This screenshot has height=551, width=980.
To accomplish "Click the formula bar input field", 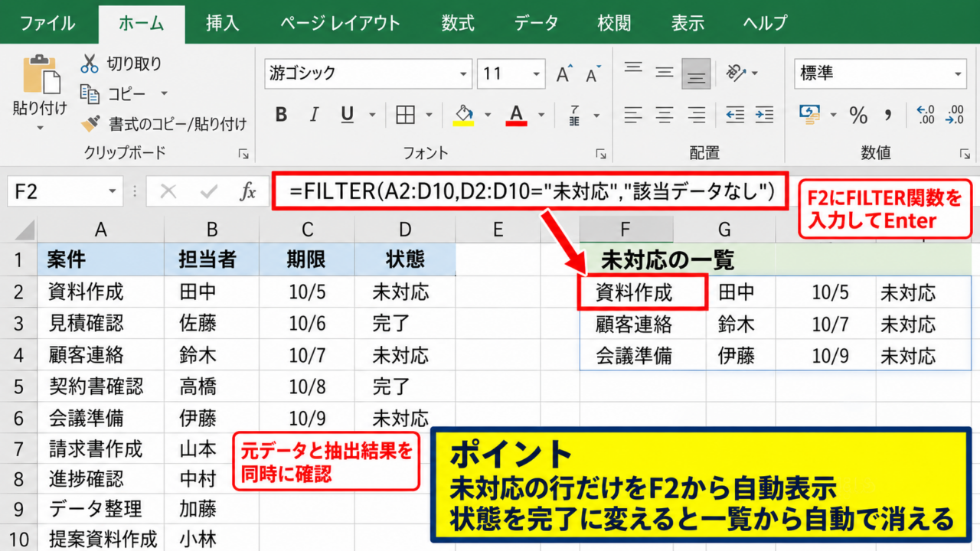I will click(528, 191).
